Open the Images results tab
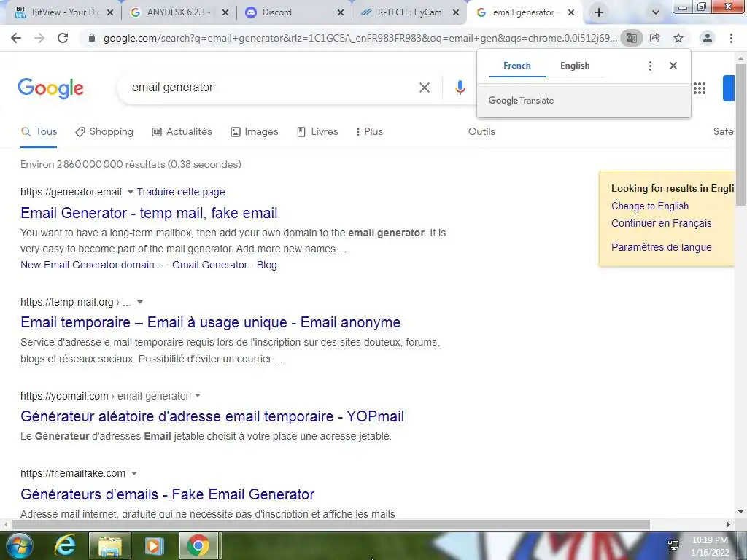 pos(255,131)
